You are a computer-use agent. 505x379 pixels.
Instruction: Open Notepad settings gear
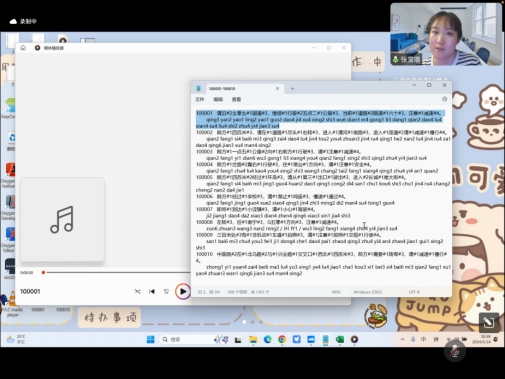[444, 99]
